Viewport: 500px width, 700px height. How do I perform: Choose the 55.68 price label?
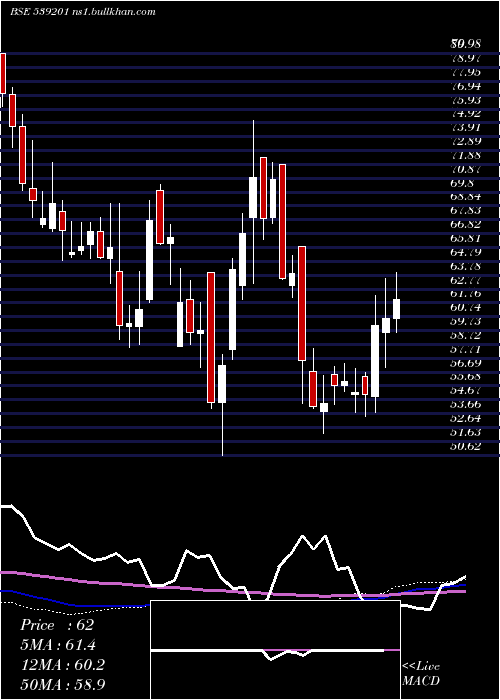[466, 377]
